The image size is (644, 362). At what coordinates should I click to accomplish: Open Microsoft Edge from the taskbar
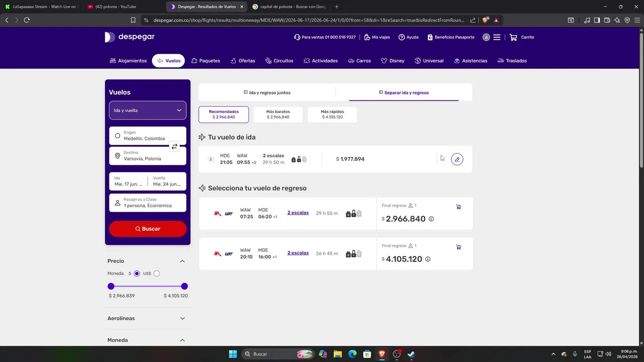(x=352, y=354)
